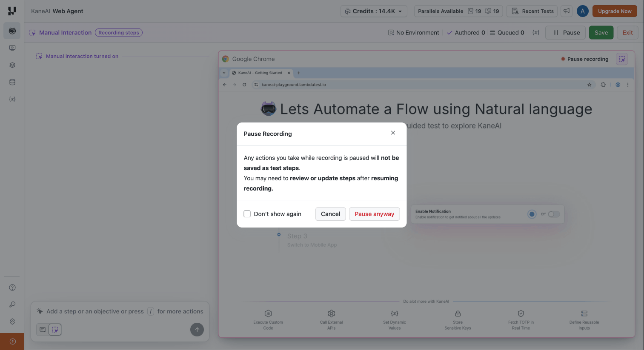Click the (x) variables icon beside Queued
The image size is (644, 350).
(536, 33)
